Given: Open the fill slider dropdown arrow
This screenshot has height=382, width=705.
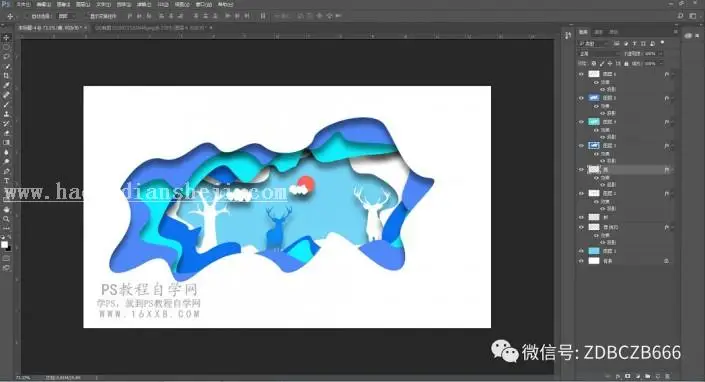Looking at the screenshot, I should coord(660,64).
